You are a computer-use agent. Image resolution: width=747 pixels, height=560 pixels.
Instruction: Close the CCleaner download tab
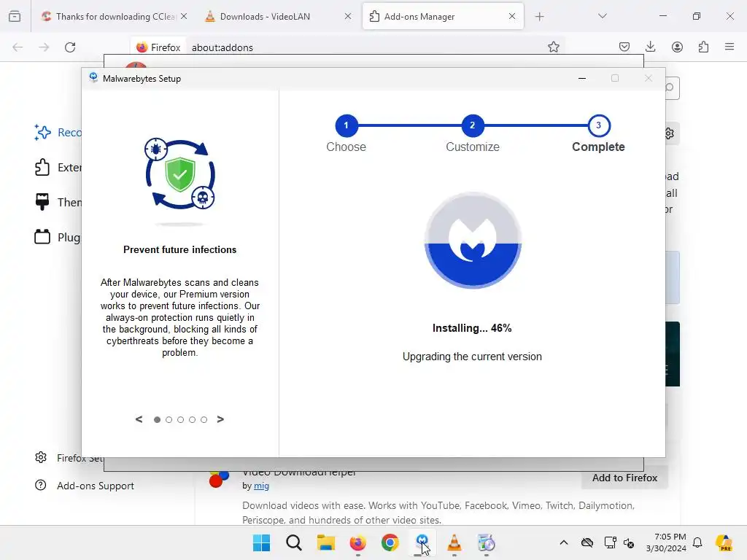pos(184,17)
